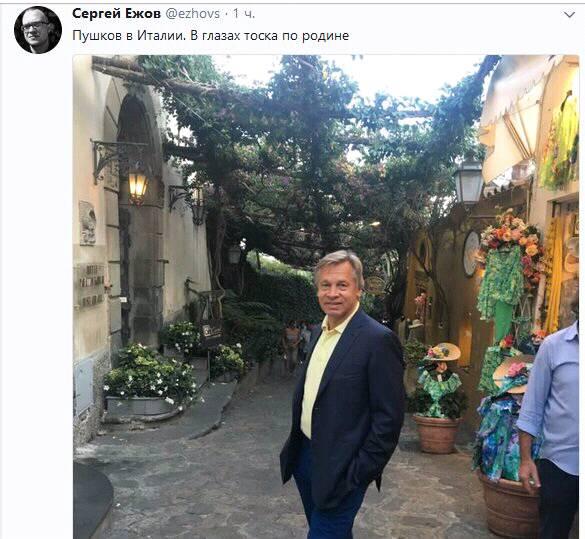Click the tweet text about Пушков в Италии
Viewport: 585px width, 539px height.
210,35
